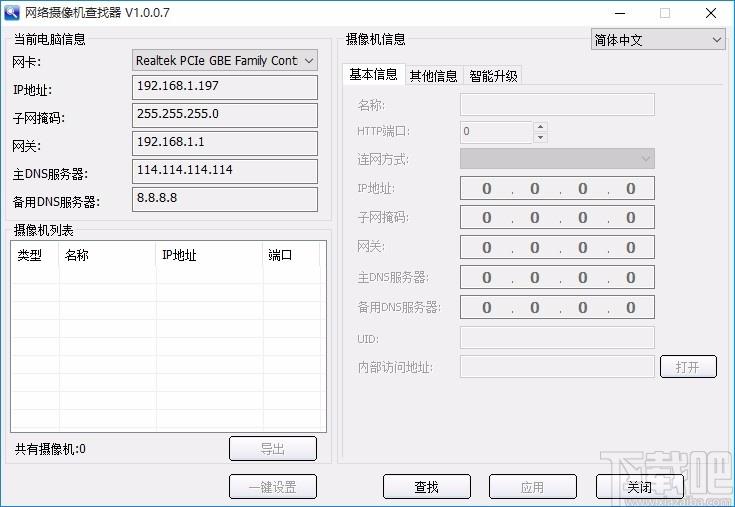Click the 关闭 close button
Viewport: 735px width, 507px height.
639,487
